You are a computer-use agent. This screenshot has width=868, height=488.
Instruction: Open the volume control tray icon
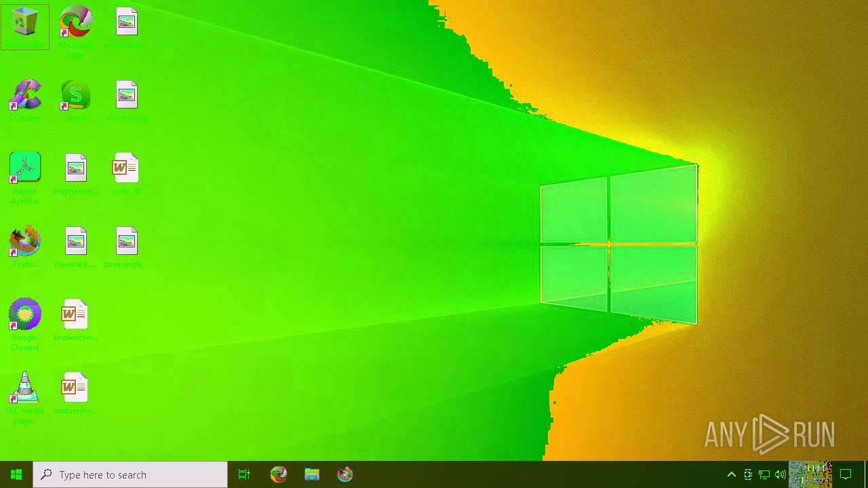781,474
